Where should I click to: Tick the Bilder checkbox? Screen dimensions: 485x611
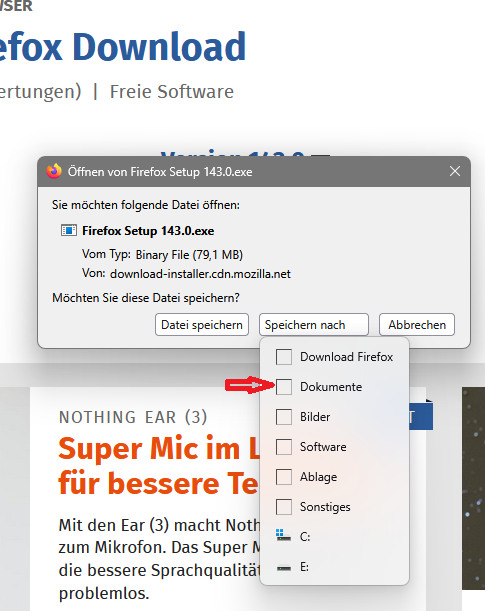pos(284,417)
